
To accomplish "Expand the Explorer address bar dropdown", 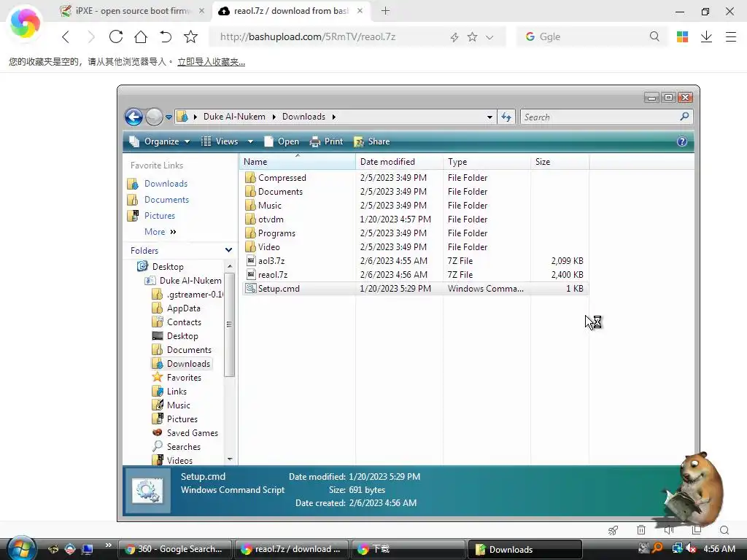I will (489, 117).
